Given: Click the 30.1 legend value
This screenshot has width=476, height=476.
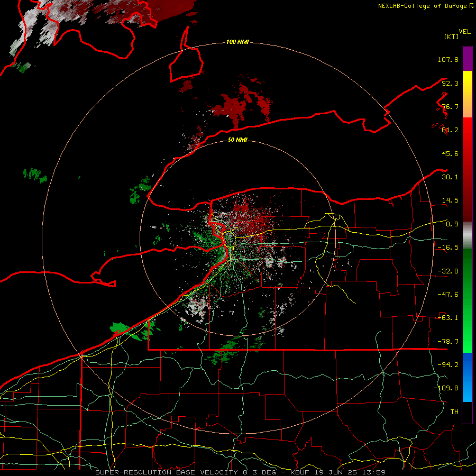Looking at the screenshot, I should 450,177.
